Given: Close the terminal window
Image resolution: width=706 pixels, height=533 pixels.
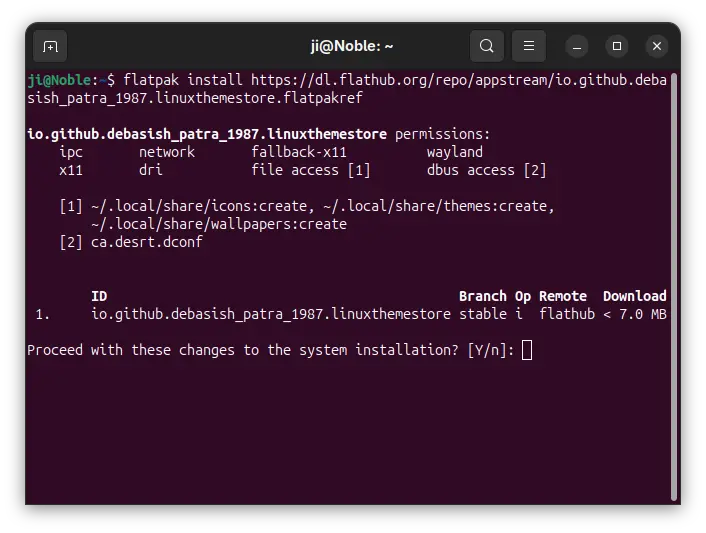Looking at the screenshot, I should 657,46.
